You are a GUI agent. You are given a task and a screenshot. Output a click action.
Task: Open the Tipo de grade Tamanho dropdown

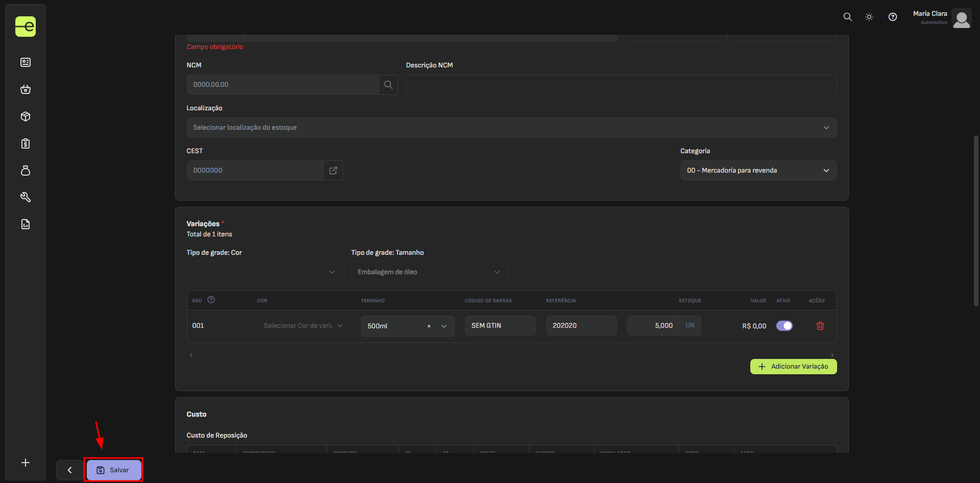point(429,272)
